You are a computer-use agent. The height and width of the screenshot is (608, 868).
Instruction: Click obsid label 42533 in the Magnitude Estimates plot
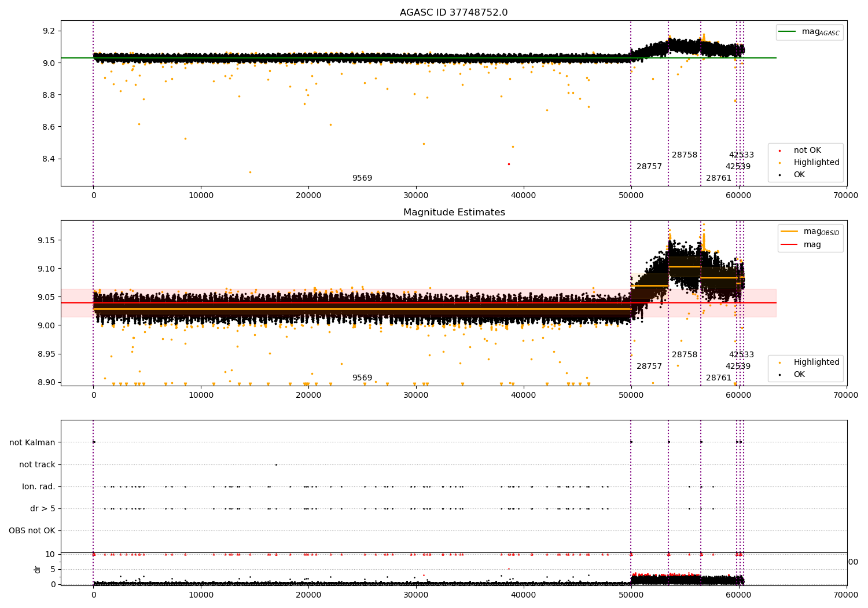point(741,355)
